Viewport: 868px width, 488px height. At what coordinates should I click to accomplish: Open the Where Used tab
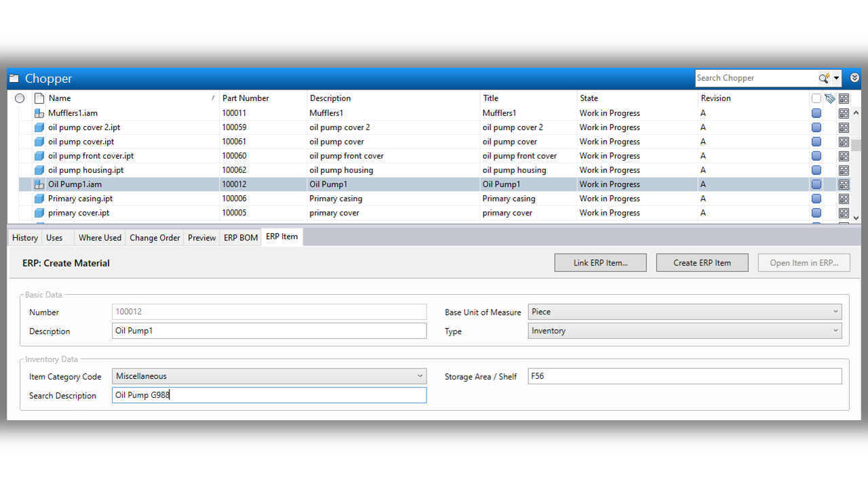pos(100,237)
